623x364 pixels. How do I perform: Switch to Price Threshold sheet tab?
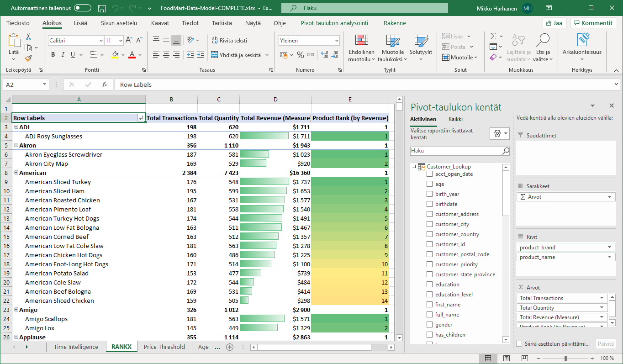click(164, 347)
